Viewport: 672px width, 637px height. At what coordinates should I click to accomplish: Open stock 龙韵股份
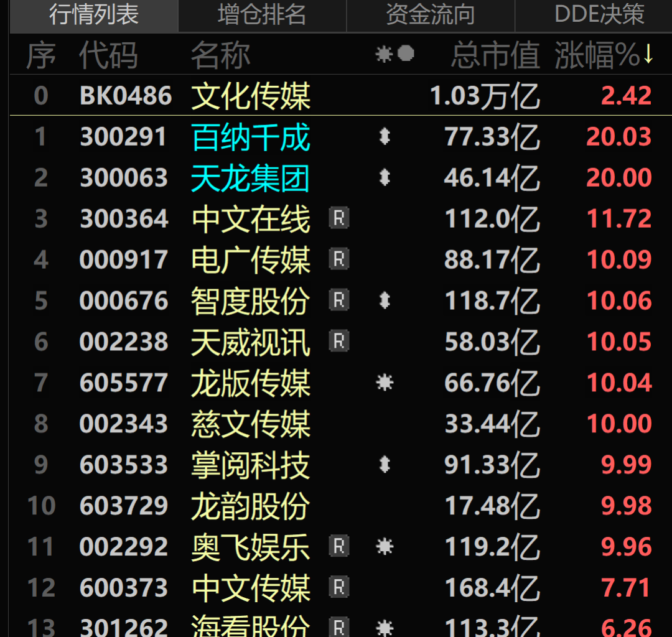[x=251, y=506]
